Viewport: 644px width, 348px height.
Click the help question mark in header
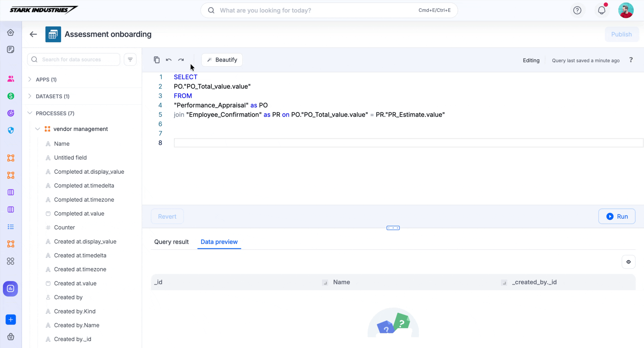(577, 10)
